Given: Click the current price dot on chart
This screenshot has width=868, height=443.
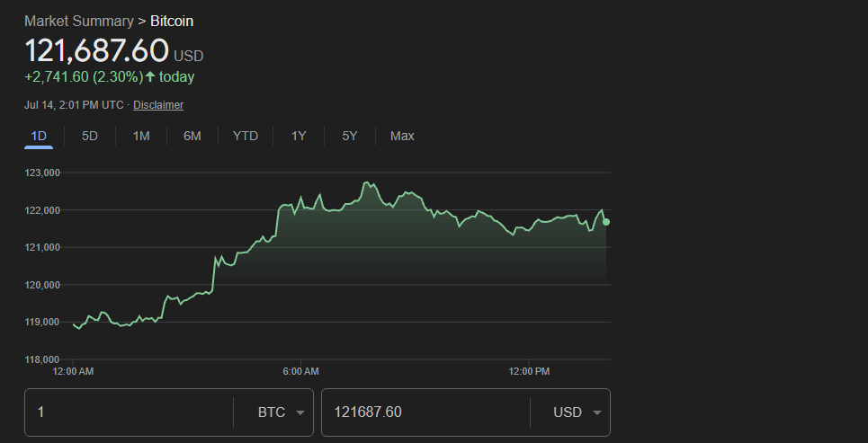Looking at the screenshot, I should 606,222.
